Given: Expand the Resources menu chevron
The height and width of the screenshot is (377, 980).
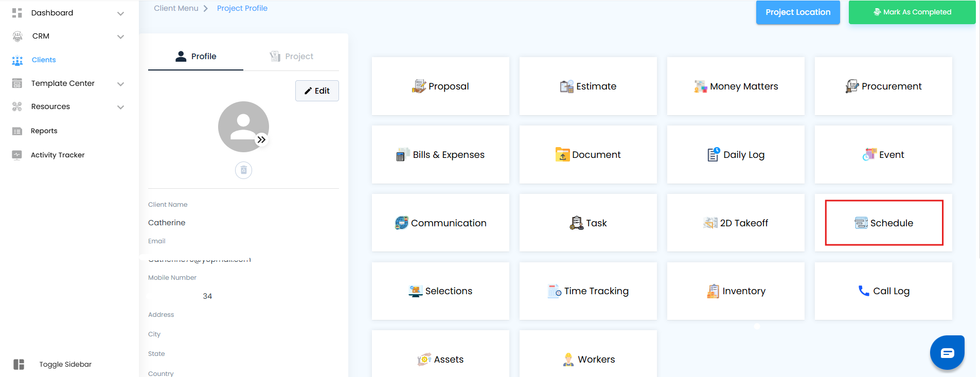Looking at the screenshot, I should (x=121, y=107).
